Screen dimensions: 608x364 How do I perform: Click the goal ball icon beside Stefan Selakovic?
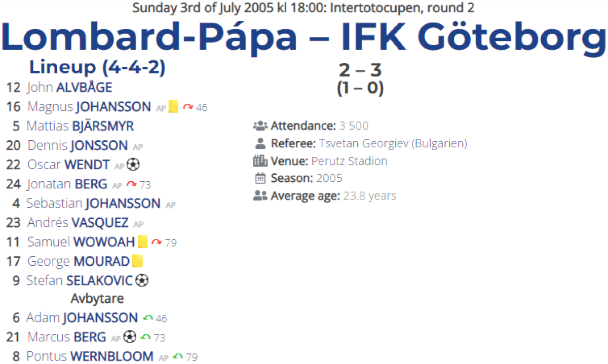[142, 280]
